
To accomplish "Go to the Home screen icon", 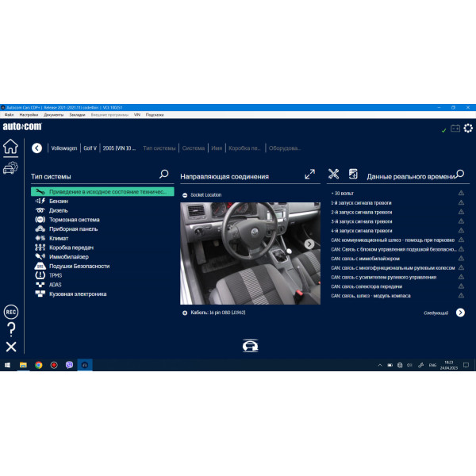I will pos(10,146).
